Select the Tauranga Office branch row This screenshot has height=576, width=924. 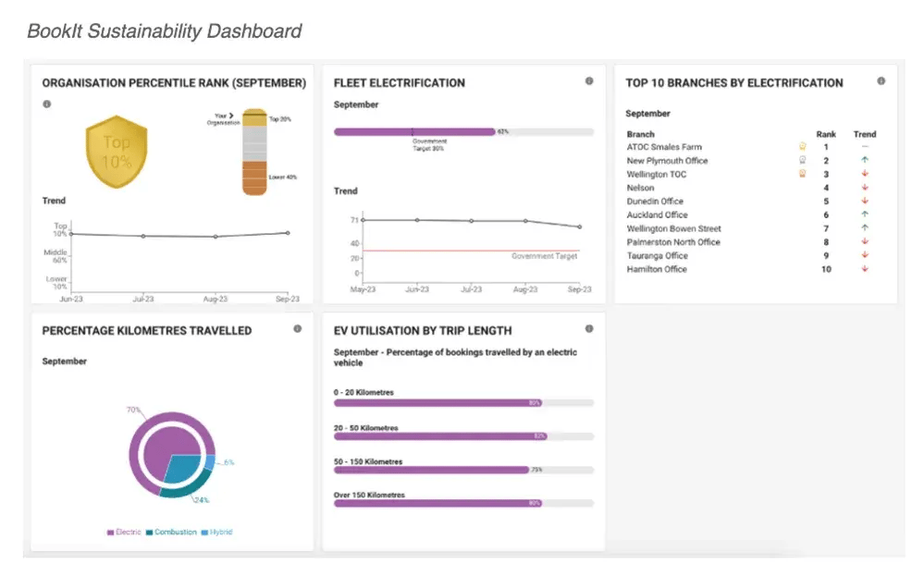point(751,255)
